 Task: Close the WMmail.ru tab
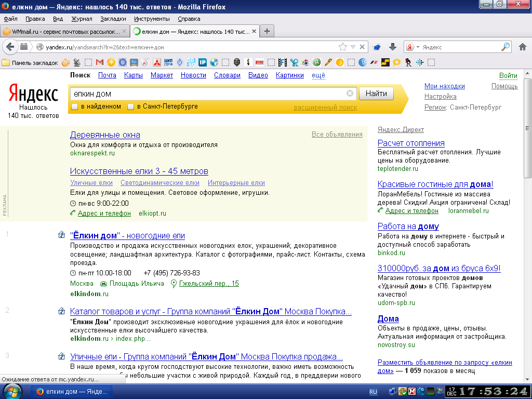coord(124,31)
